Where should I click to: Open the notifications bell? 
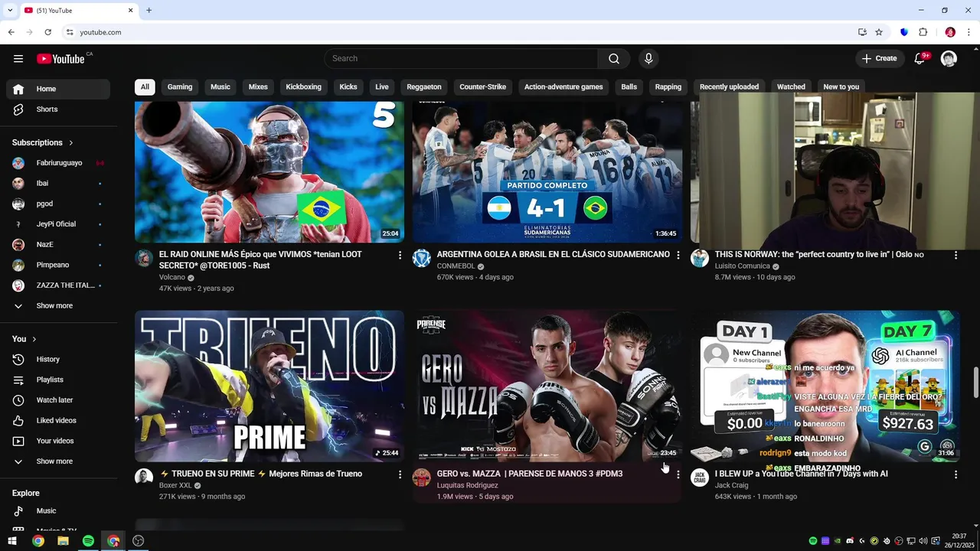click(920, 59)
